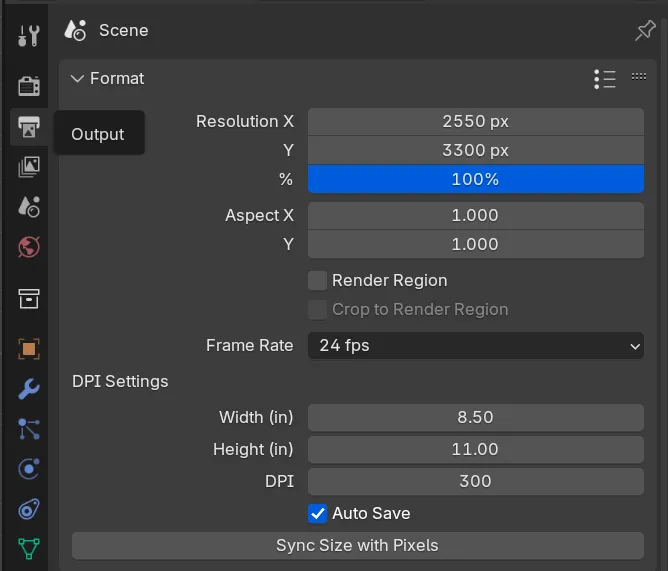668x571 pixels.
Task: Open the World properties tab
Action: pos(29,247)
